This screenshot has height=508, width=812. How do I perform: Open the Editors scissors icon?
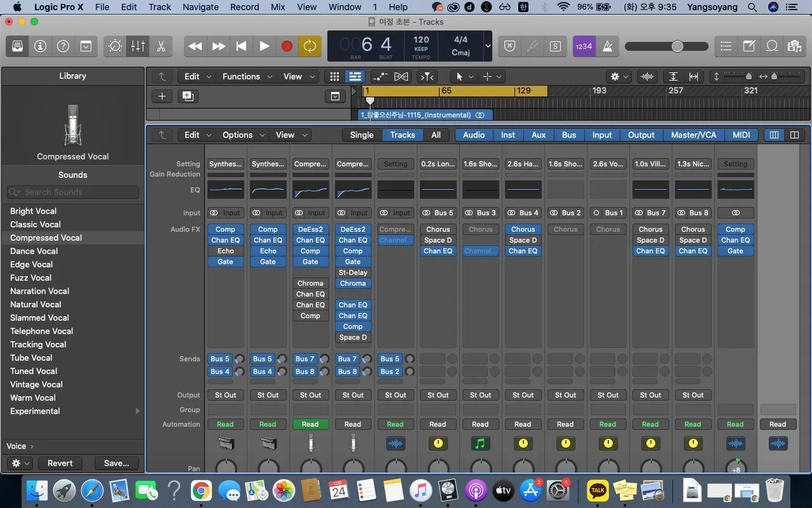tap(160, 46)
